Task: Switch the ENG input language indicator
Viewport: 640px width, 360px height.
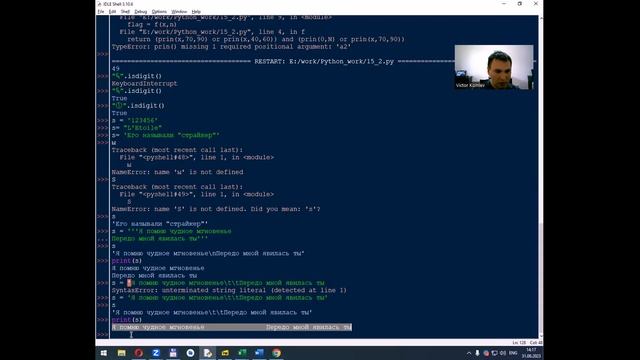Action: [x=513, y=353]
